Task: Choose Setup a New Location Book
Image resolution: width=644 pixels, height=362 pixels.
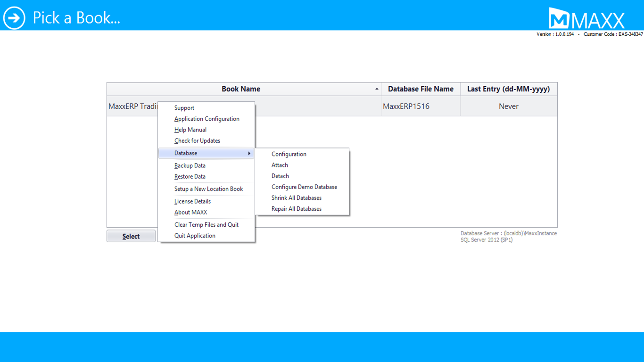Action: [x=208, y=189]
